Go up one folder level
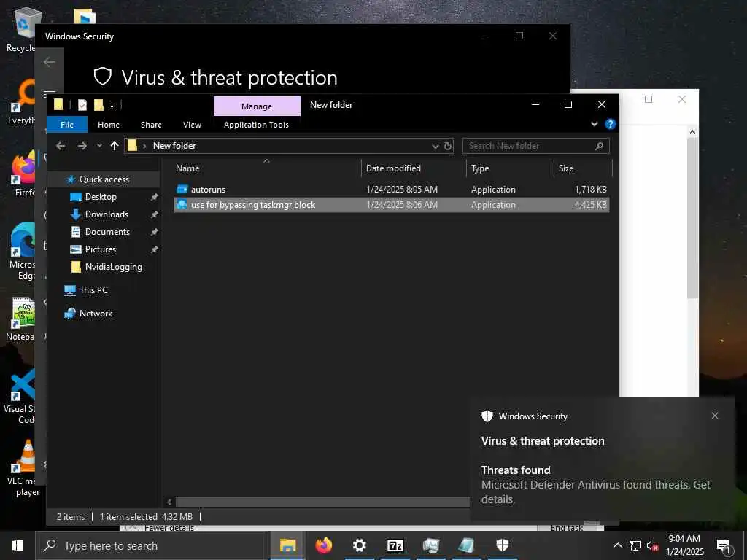747x560 pixels. pos(115,146)
